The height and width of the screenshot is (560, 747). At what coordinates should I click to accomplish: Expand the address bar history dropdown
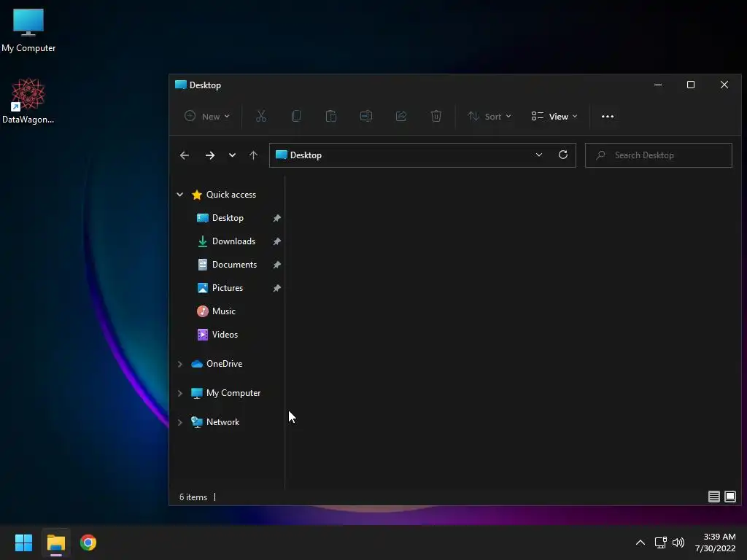coord(539,155)
